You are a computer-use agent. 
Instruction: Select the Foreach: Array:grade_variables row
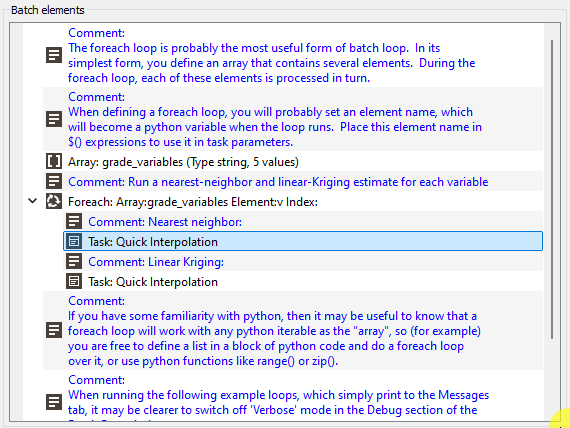click(x=293, y=201)
